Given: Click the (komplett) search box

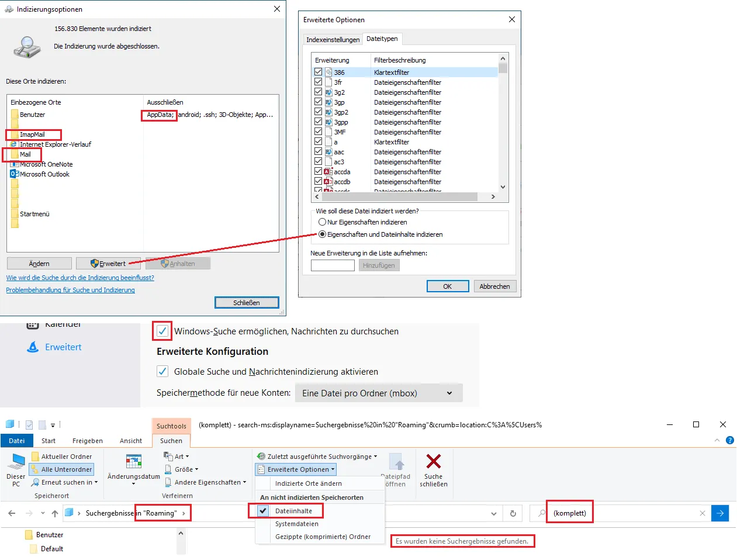Looking at the screenshot, I should click(x=620, y=513).
